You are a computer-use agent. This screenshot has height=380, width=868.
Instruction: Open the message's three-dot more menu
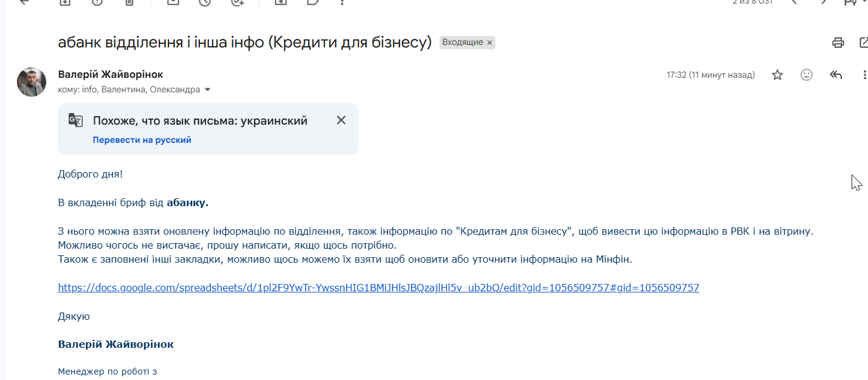click(x=864, y=75)
